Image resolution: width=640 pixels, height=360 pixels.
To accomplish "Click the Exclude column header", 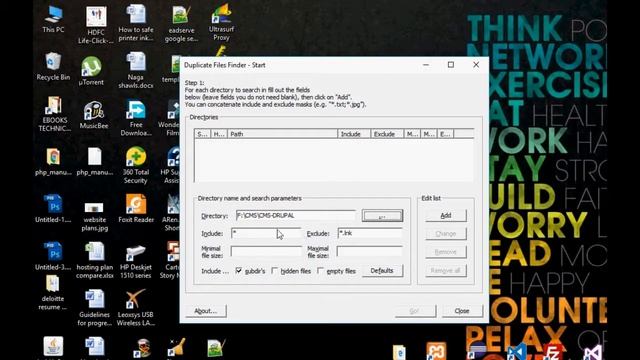I will (387, 134).
